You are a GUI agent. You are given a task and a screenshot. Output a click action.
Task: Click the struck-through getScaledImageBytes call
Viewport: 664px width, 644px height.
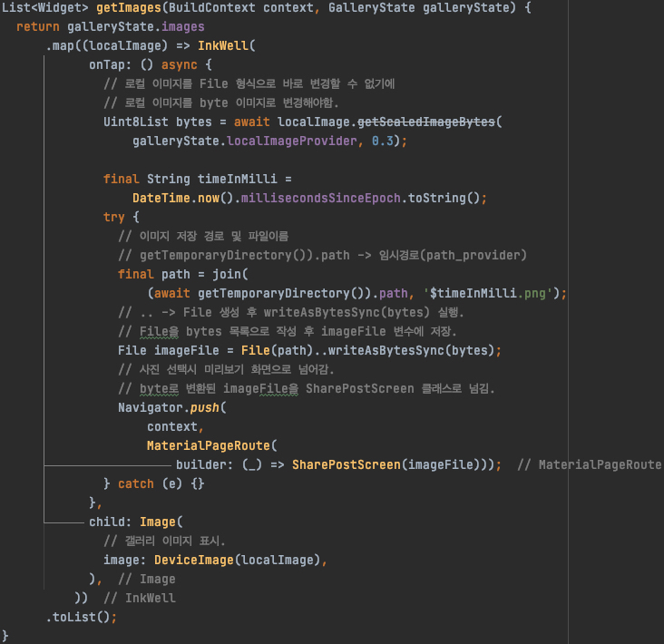coord(426,122)
